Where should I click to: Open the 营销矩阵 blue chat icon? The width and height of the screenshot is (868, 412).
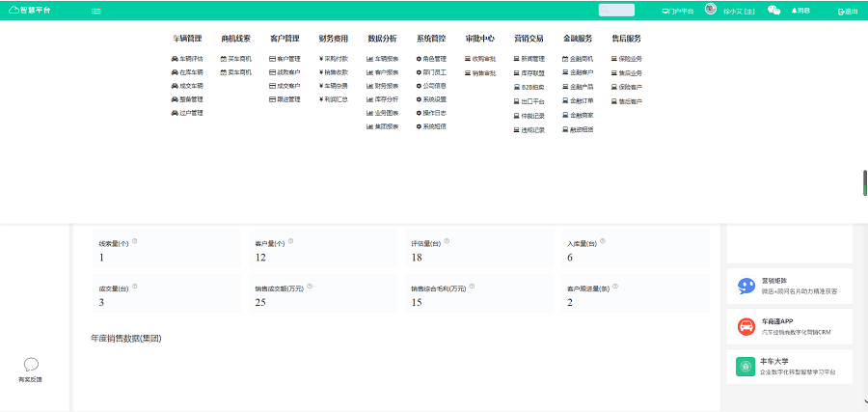pos(746,286)
